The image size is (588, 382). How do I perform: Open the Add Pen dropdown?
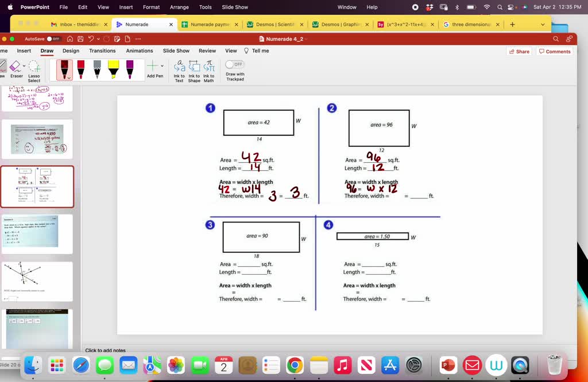pyautogui.click(x=161, y=65)
